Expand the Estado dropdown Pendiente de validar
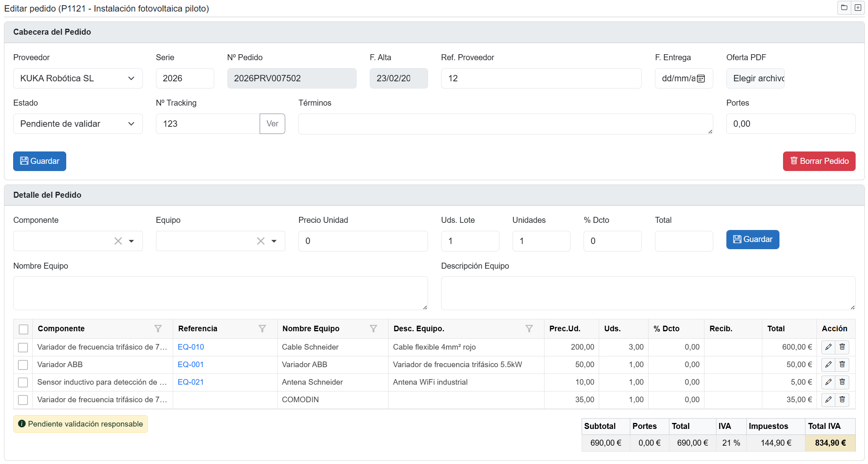The width and height of the screenshot is (868, 464). [78, 124]
